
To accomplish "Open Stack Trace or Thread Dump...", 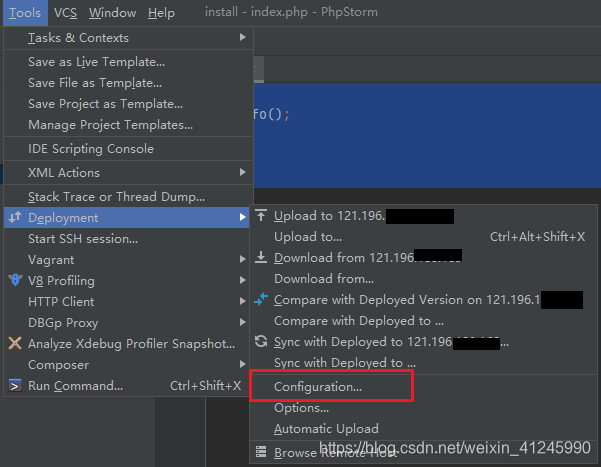I will (128, 197).
